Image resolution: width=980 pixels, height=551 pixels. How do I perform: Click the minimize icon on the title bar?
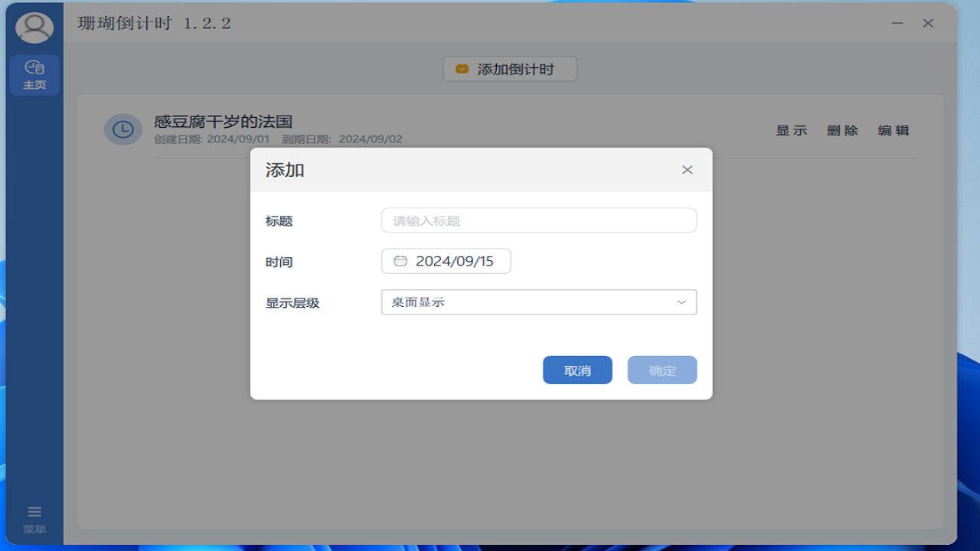pos(897,24)
